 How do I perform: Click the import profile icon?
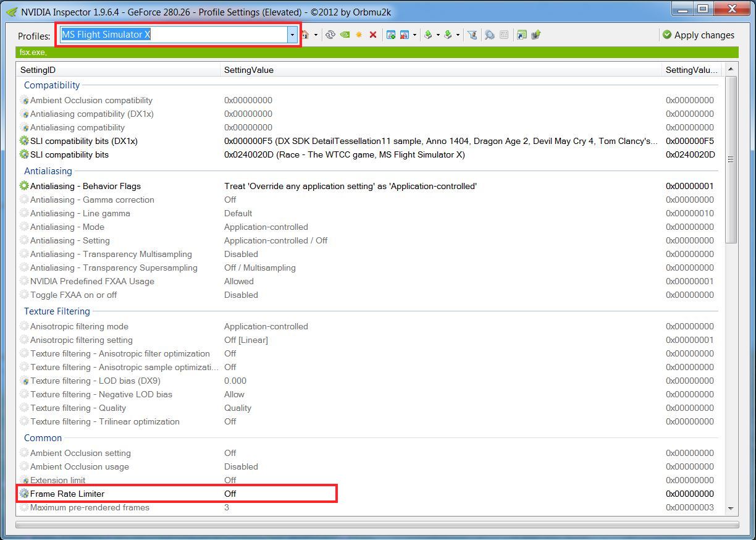(448, 35)
